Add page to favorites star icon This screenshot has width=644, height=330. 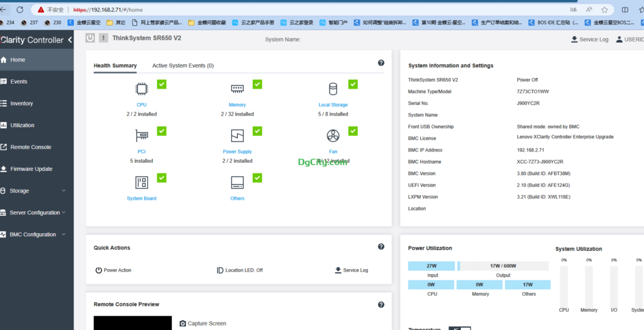tap(604, 9)
